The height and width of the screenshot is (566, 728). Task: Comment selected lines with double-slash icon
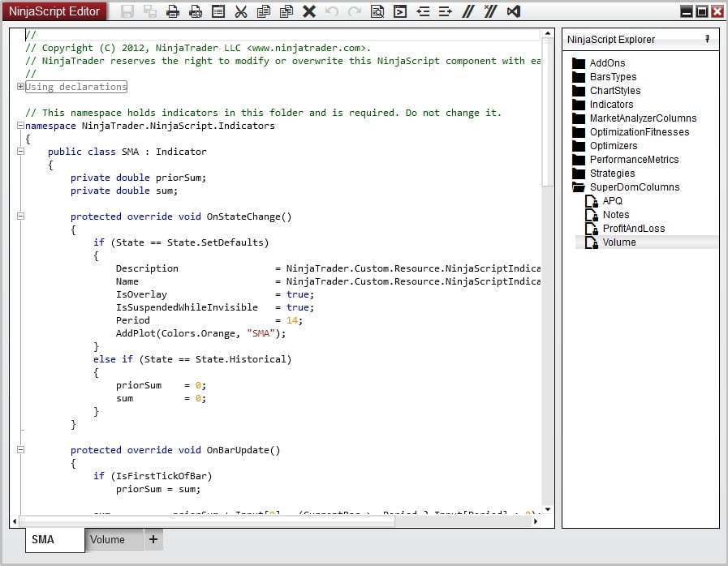click(467, 11)
